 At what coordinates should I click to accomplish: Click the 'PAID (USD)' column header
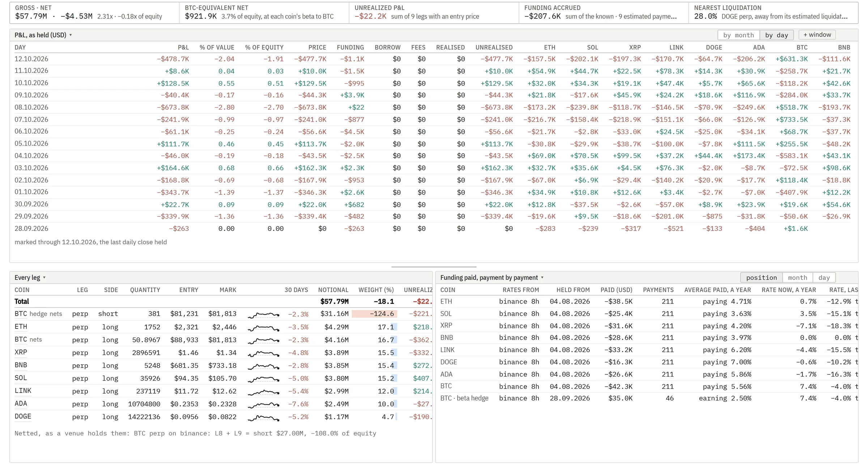click(616, 290)
